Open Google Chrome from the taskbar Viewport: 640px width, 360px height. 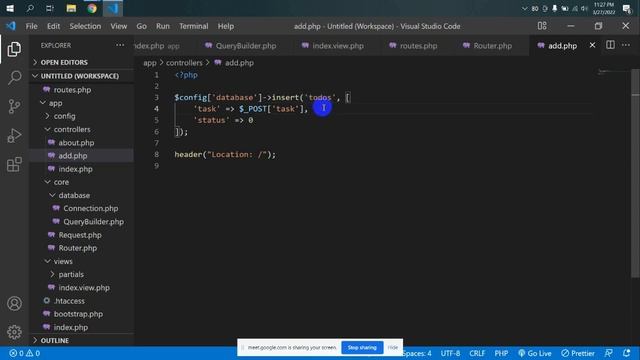click(92, 8)
